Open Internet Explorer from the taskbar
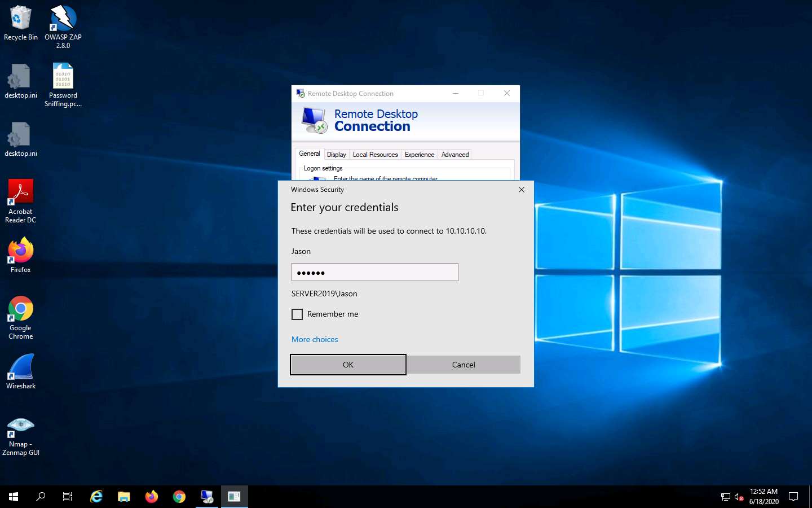The height and width of the screenshot is (508, 812). [96, 497]
